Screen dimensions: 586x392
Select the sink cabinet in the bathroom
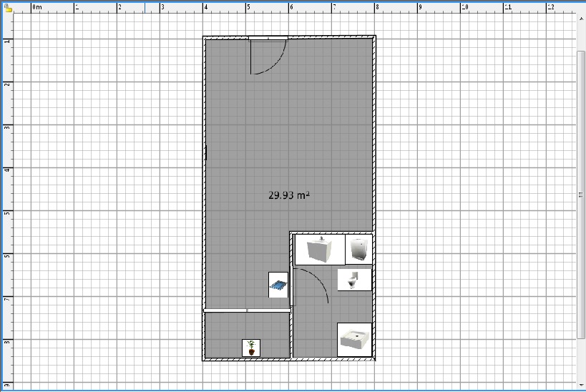(x=320, y=250)
